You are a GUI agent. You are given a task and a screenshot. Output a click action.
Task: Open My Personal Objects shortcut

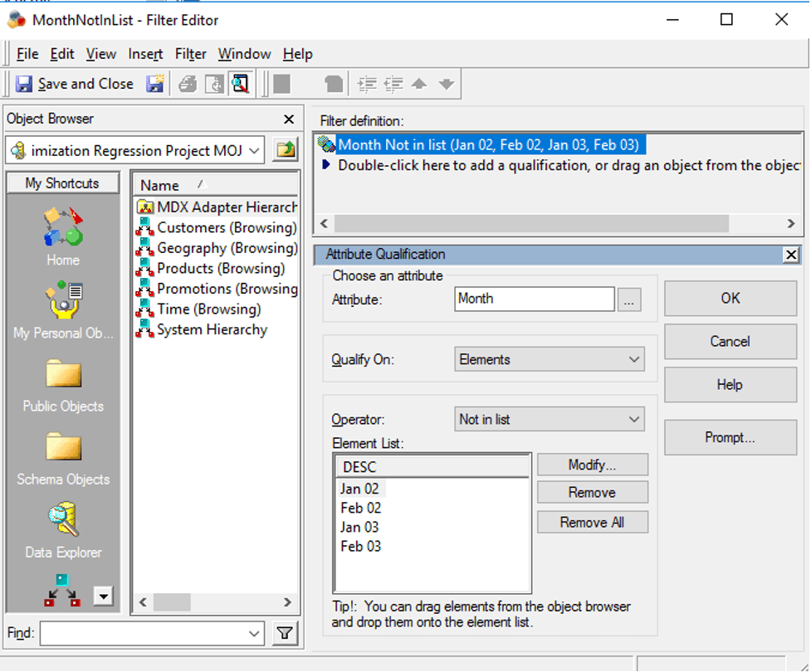63,301
